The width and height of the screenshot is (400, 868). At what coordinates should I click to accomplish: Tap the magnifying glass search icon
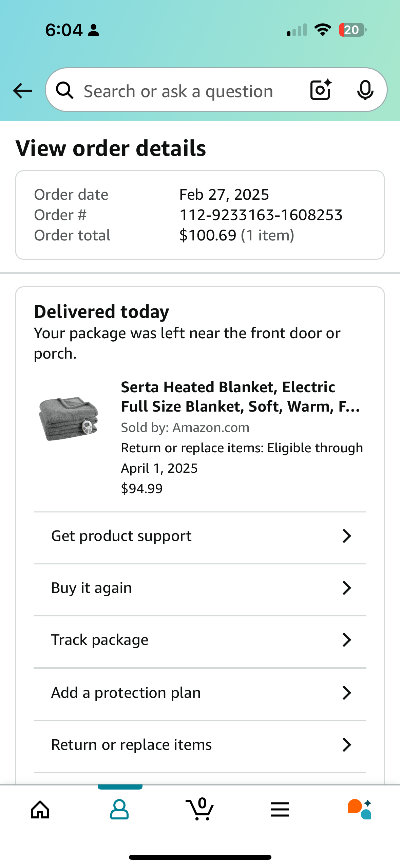[65, 91]
